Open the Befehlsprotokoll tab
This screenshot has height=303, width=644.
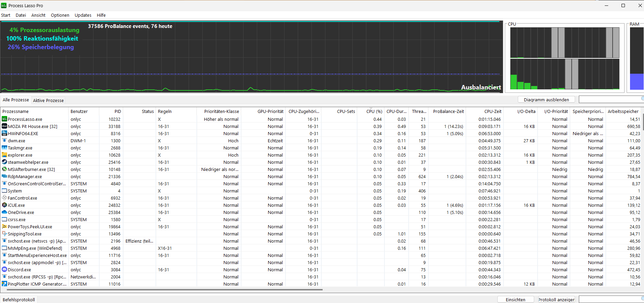click(19, 300)
